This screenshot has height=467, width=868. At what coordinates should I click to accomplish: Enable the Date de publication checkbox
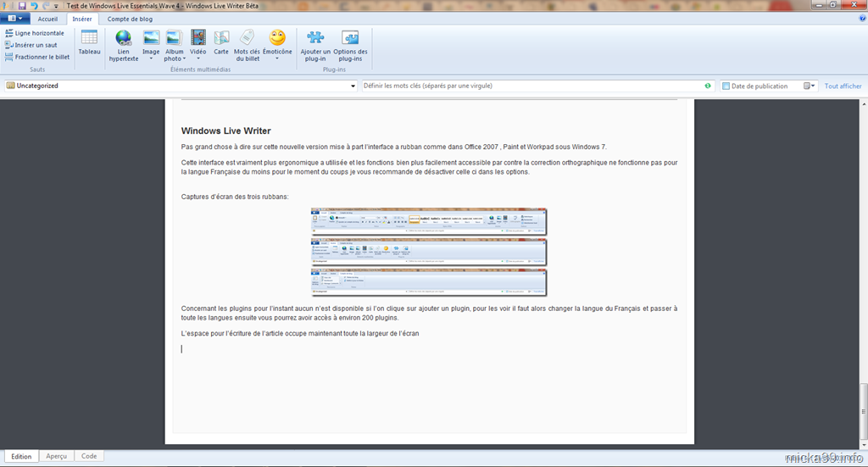coord(726,86)
